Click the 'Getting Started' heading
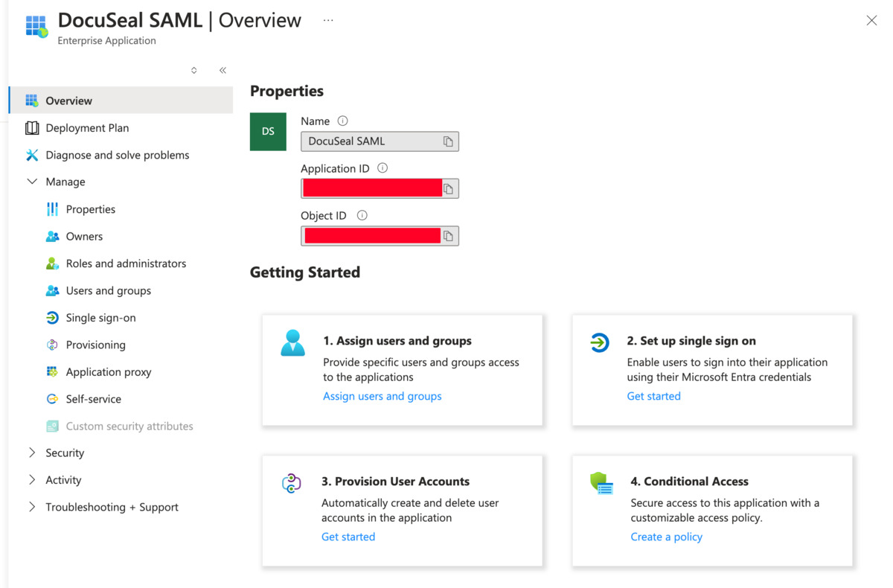893x588 pixels. click(305, 272)
